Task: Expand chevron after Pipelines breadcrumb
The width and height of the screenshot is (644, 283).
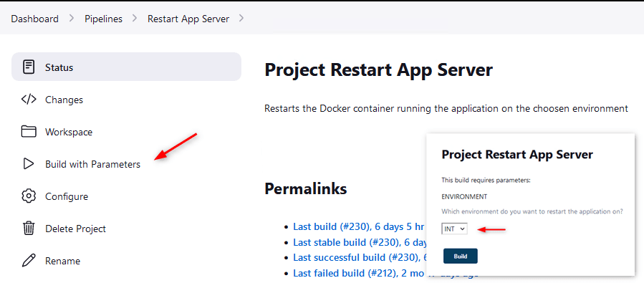Action: [x=135, y=19]
